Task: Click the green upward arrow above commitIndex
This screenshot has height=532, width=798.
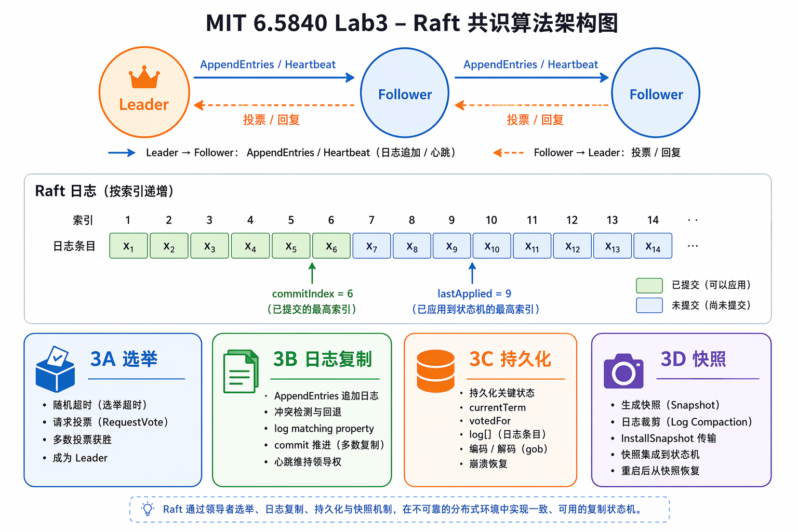Action: tap(312, 273)
